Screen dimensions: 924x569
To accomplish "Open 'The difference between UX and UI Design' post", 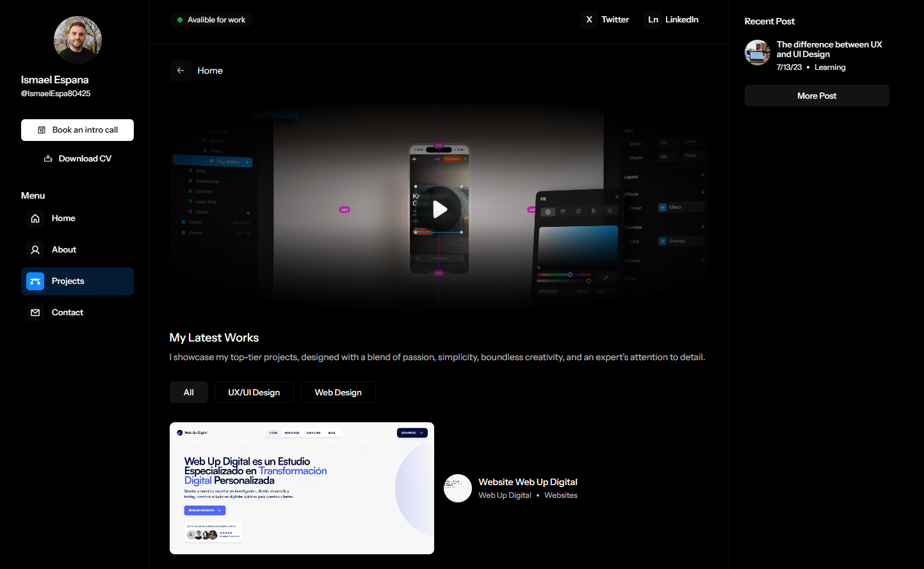I will coord(829,49).
